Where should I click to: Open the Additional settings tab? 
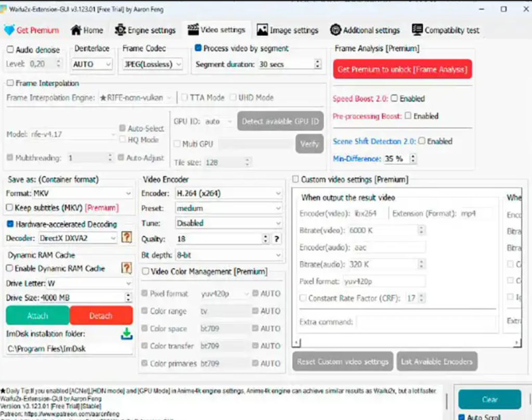(x=365, y=30)
